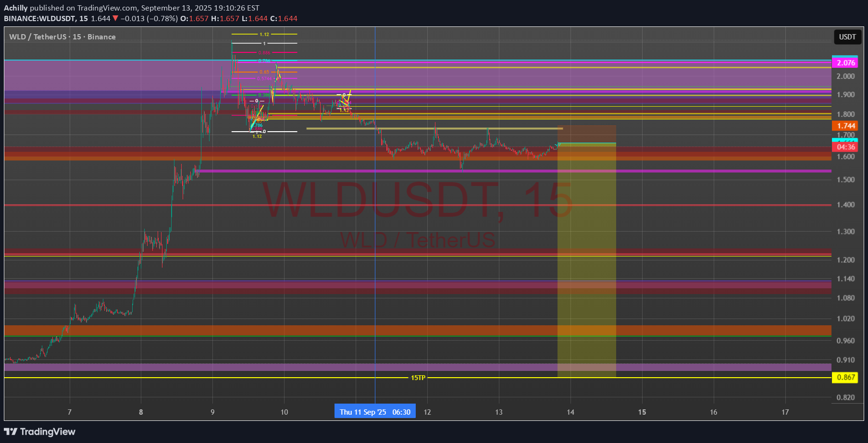Viewport: 868px width, 443px height.
Task: Click the 1.900 price axis label
Action: pyautogui.click(x=846, y=95)
